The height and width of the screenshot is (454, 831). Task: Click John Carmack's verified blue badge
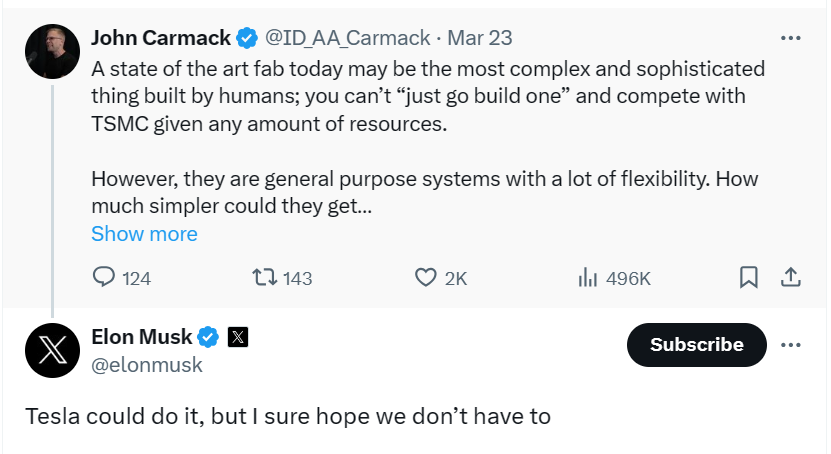247,38
